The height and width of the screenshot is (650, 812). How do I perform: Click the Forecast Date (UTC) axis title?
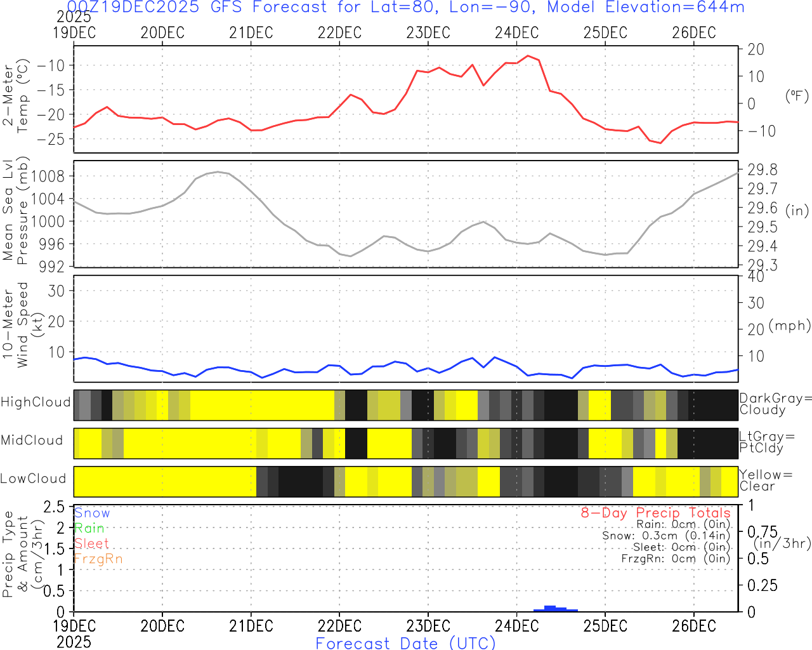[x=405, y=643]
